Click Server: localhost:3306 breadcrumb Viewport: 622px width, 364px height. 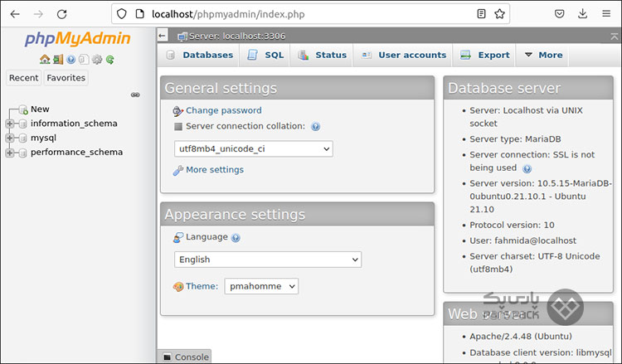tap(237, 36)
